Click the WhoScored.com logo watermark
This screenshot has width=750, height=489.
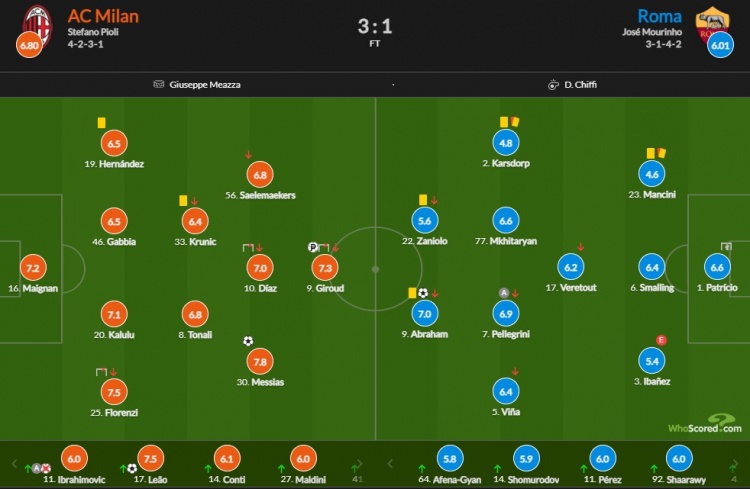pos(705,424)
